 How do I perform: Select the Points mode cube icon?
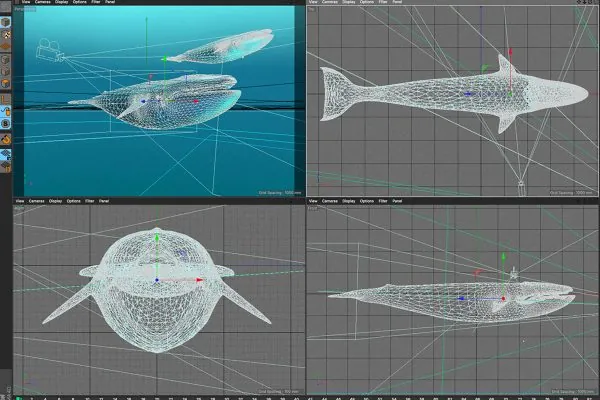(x=5, y=59)
